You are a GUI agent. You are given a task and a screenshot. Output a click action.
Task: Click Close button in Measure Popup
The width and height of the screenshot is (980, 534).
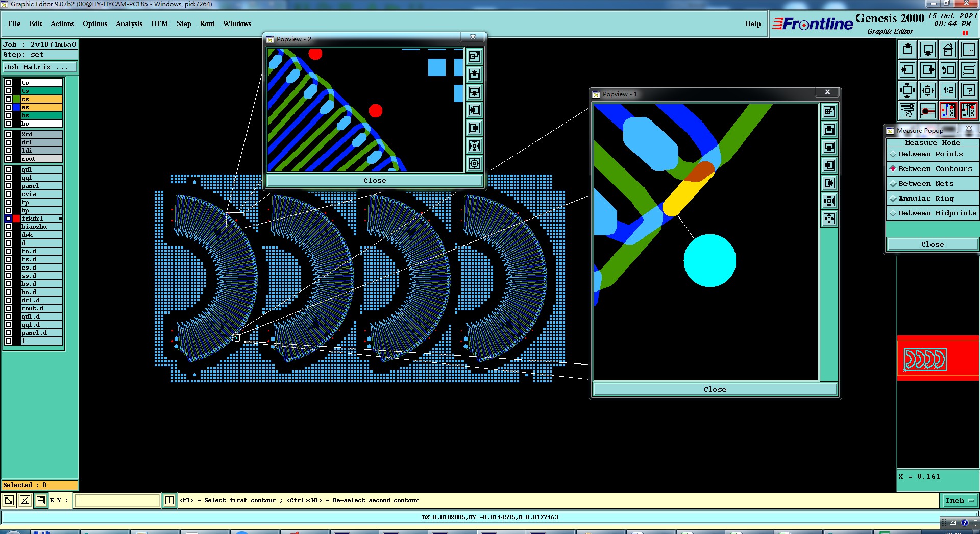point(933,245)
